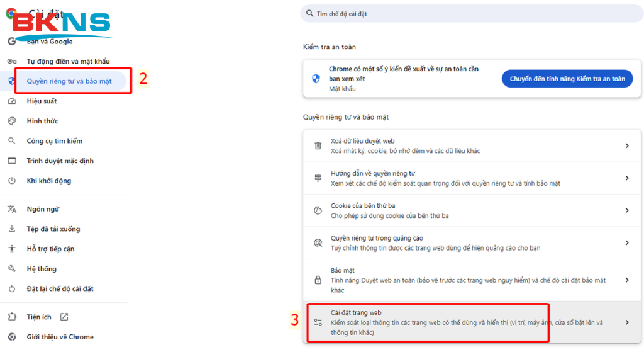
Task: Click the search magnifier icon in settings search bar
Action: [309, 14]
